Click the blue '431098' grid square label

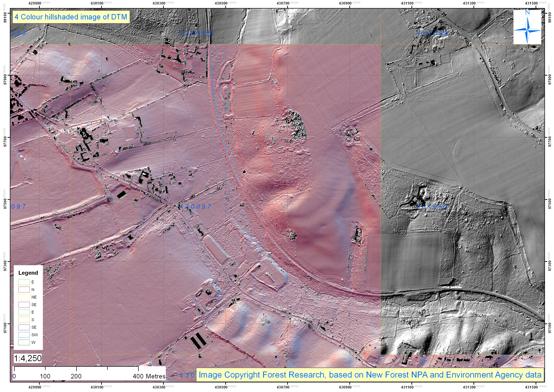point(433,33)
